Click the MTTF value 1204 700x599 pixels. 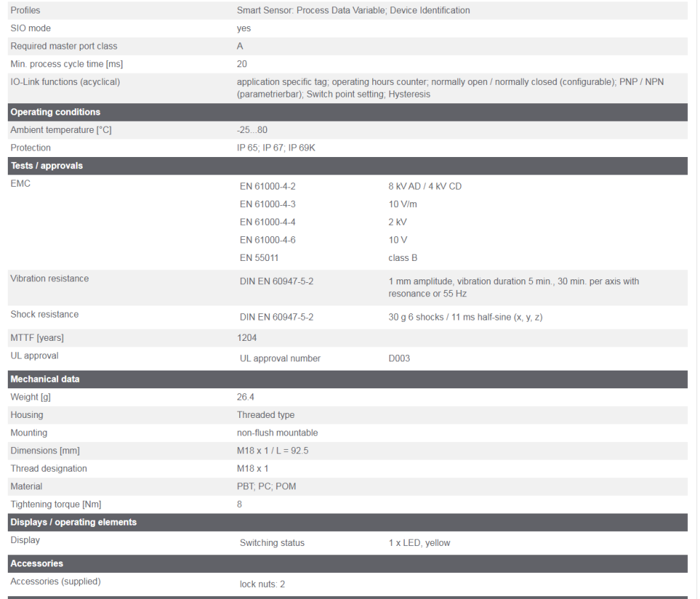247,339
